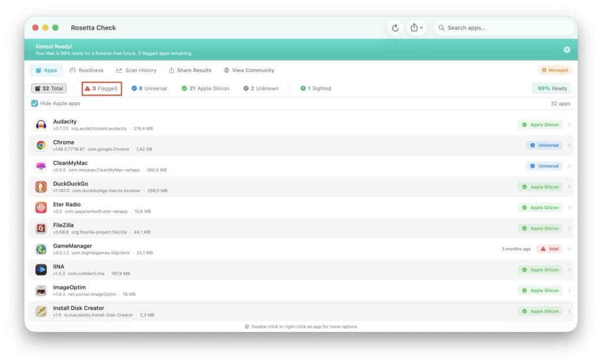Expand the Chrome row chevron
Image resolution: width=602 pixels, height=364 pixels.
click(x=569, y=146)
